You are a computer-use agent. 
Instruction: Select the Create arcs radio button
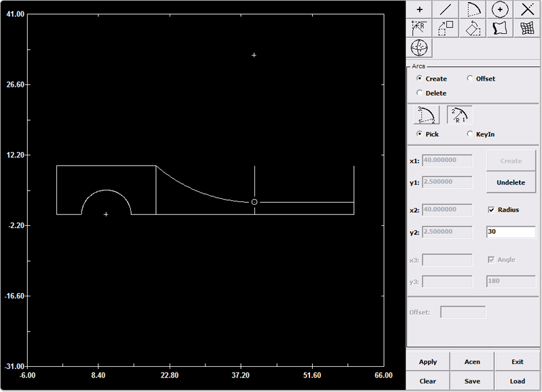click(x=419, y=79)
